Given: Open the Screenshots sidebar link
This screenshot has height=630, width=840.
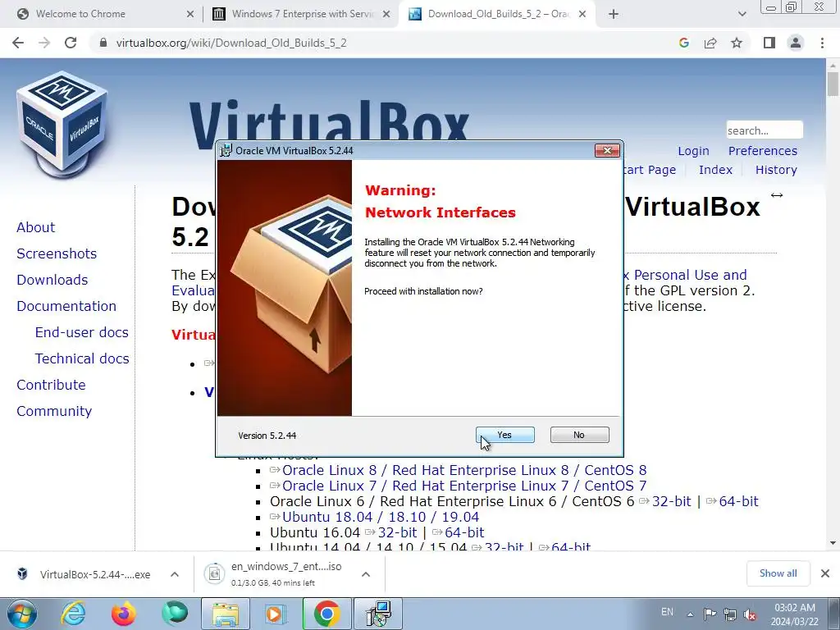Looking at the screenshot, I should pos(57,253).
